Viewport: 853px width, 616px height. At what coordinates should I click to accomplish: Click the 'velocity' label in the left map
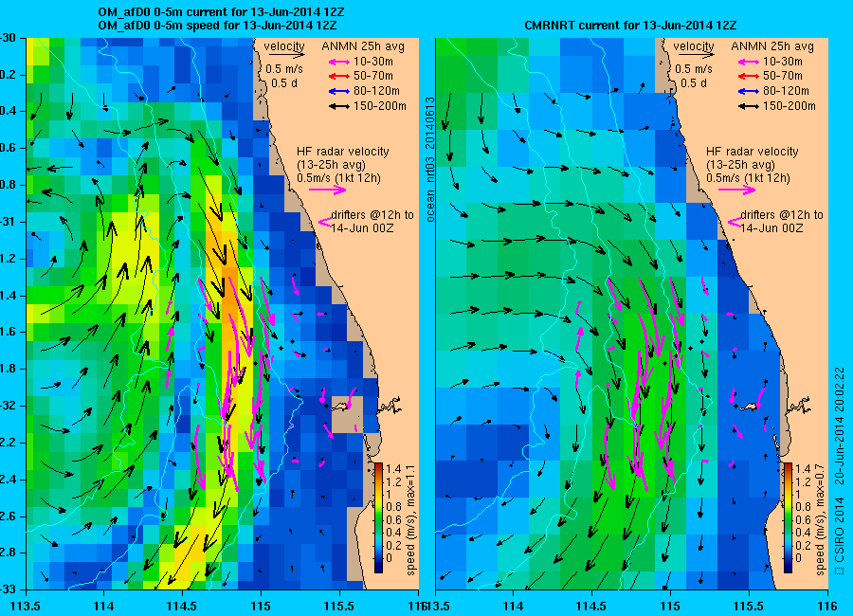pos(284,46)
